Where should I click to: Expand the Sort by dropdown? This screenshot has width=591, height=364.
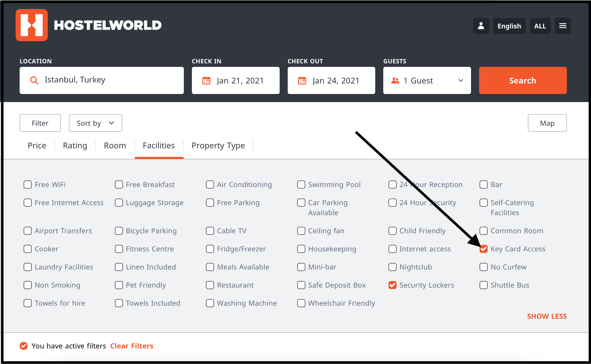[95, 123]
